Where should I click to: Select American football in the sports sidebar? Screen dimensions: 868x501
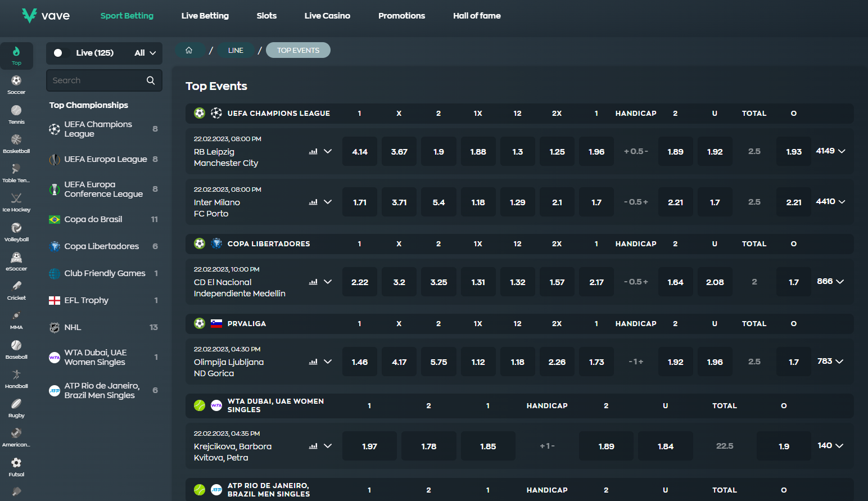point(16,437)
